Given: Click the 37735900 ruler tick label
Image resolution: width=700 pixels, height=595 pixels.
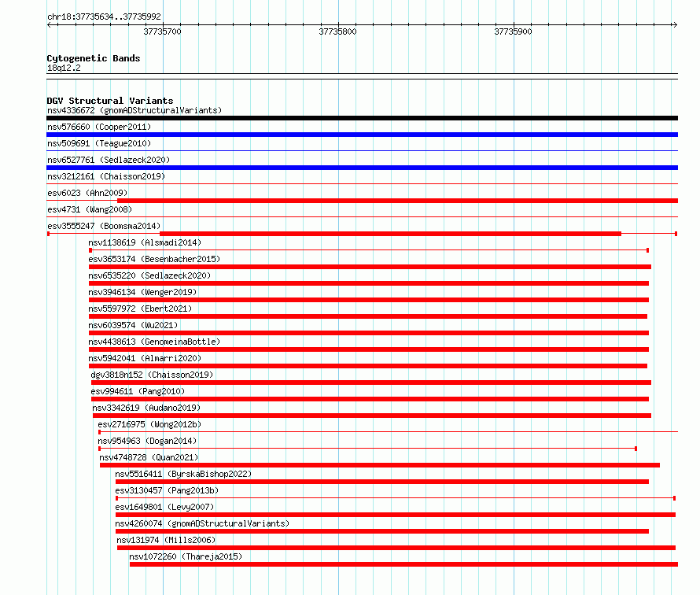Looking at the screenshot, I should 514,31.
